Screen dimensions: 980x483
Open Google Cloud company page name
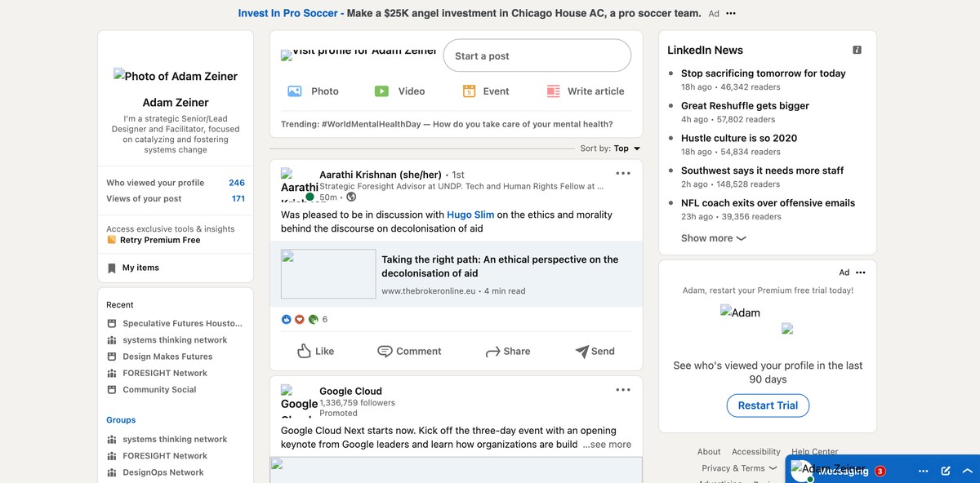point(350,391)
